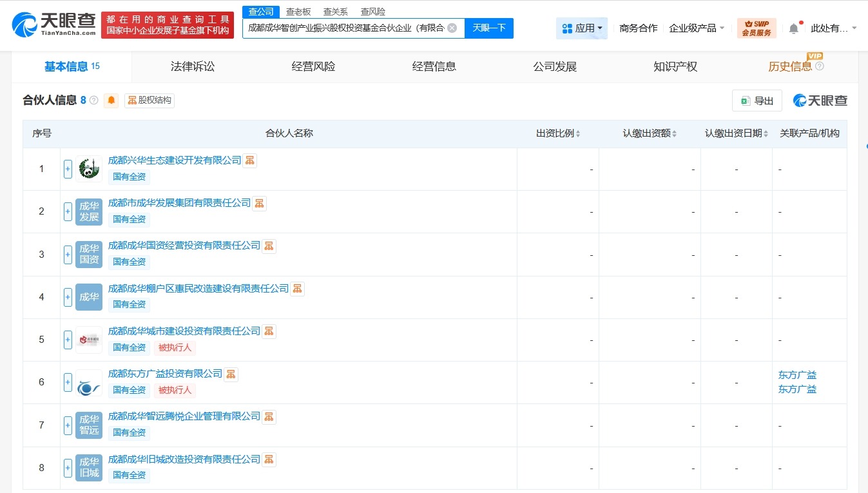The height and width of the screenshot is (493, 868).
Task: Open the 应用 dropdown
Action: pyautogui.click(x=582, y=28)
